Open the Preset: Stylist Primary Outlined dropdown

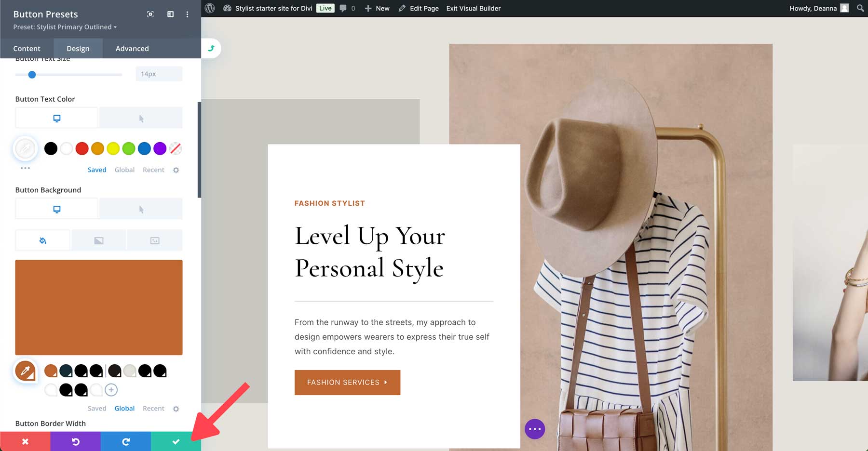(x=64, y=27)
